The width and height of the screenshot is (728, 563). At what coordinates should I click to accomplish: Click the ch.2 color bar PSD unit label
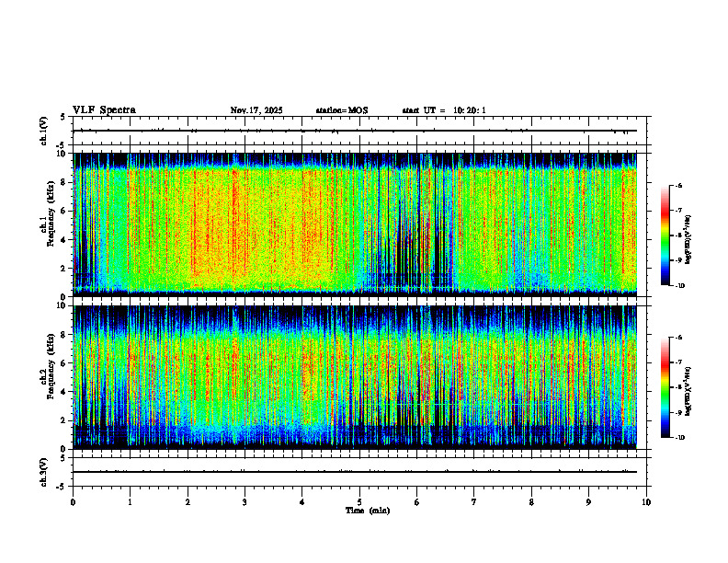[x=688, y=392]
